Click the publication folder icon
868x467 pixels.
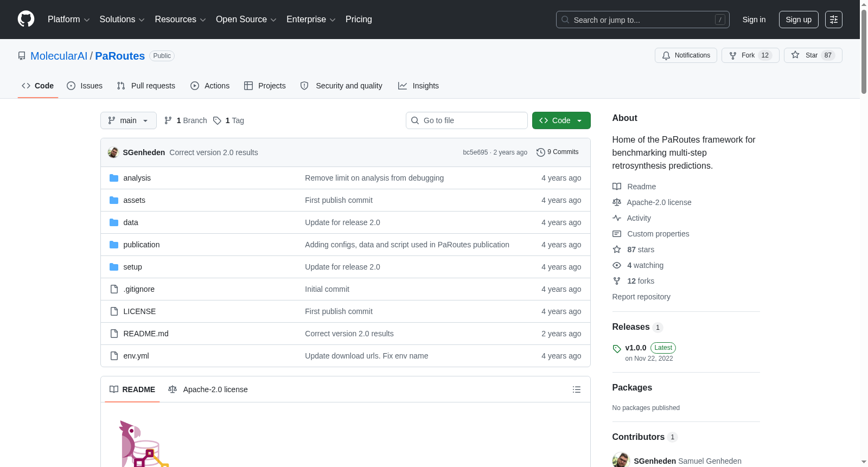point(114,245)
